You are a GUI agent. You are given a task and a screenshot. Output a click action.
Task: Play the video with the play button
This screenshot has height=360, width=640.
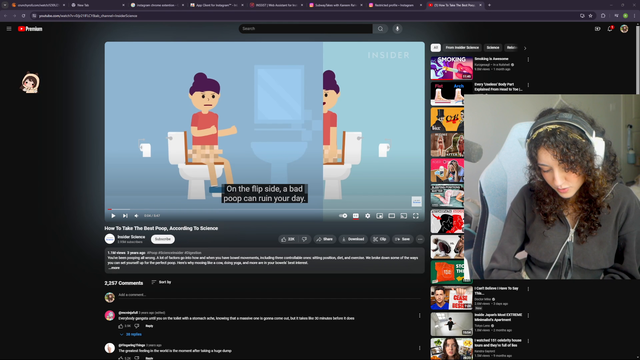tap(113, 216)
